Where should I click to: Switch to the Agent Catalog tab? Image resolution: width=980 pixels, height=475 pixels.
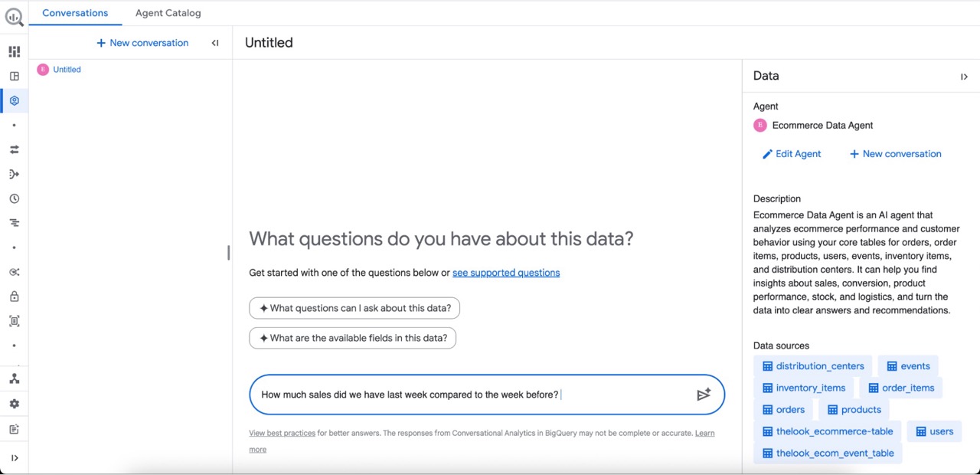[x=168, y=13]
